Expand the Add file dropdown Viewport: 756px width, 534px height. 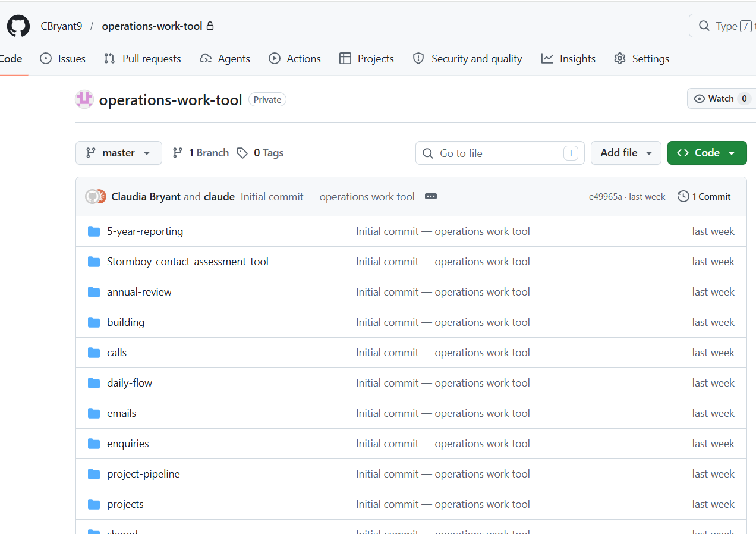[626, 153]
